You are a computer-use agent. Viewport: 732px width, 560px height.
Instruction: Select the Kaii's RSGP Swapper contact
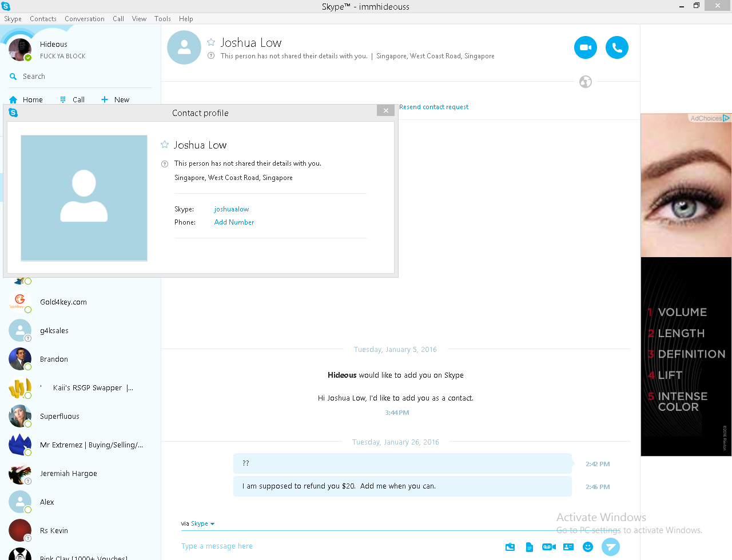pos(80,388)
